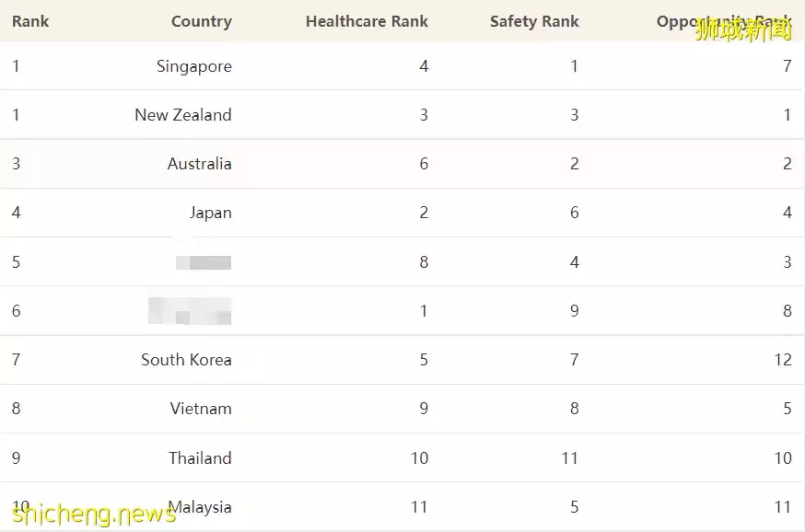Screen dimensions: 805x532
Task: Click the New Zealand country cell
Action: tap(182, 115)
